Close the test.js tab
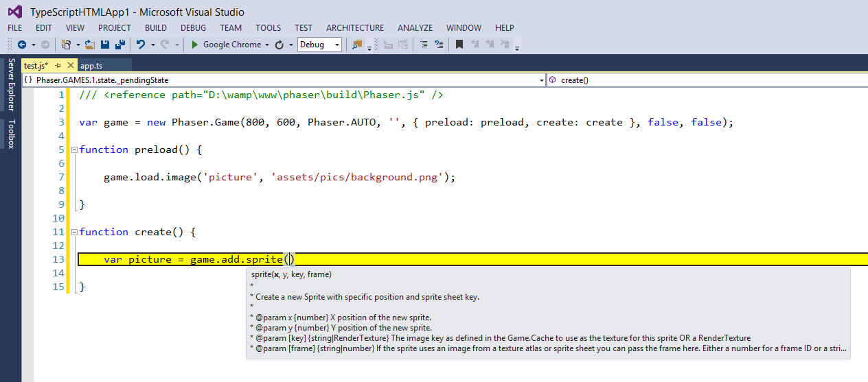Viewport: 868px width, 382px height. pos(71,66)
